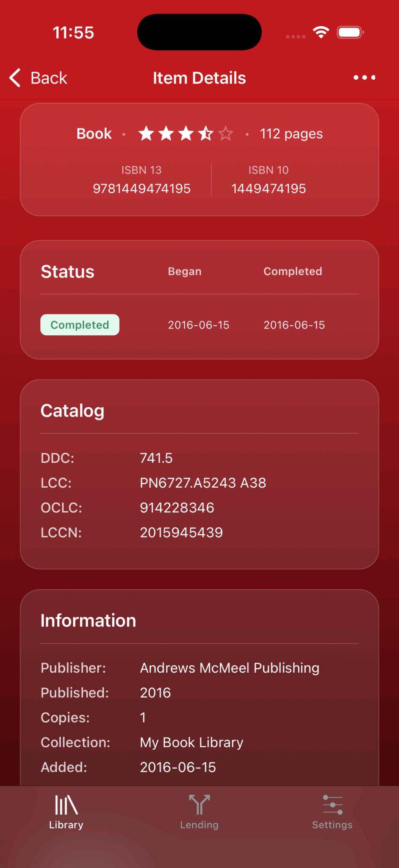Expand the Catalog section
The image size is (399, 868).
click(72, 410)
